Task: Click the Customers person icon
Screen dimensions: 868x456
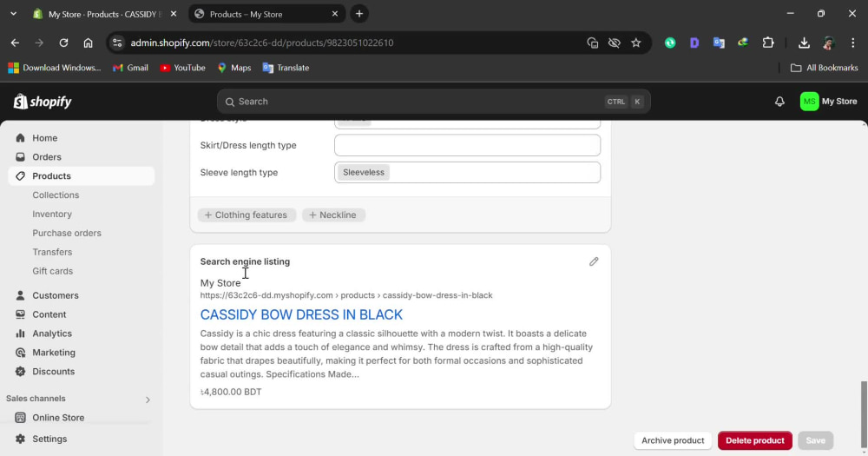Action: 21,295
